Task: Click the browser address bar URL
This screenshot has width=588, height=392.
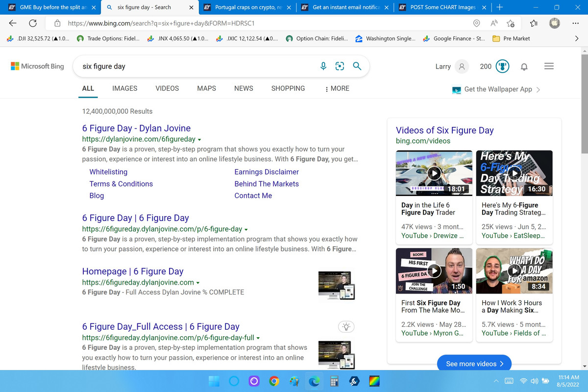Action: click(x=161, y=23)
